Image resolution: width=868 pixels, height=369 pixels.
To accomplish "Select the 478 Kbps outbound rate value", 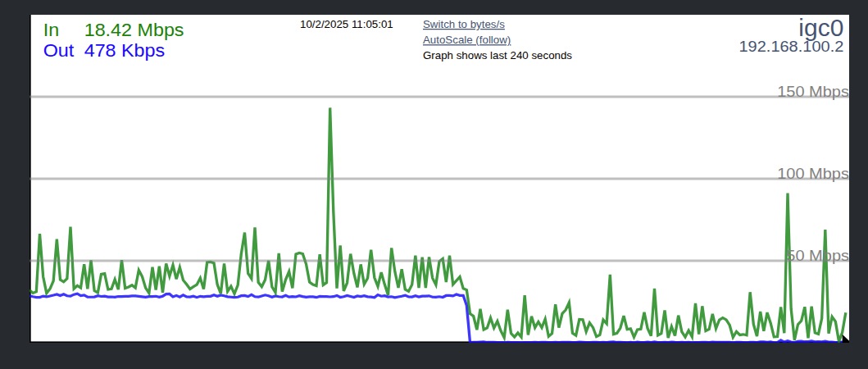I will click(x=124, y=51).
